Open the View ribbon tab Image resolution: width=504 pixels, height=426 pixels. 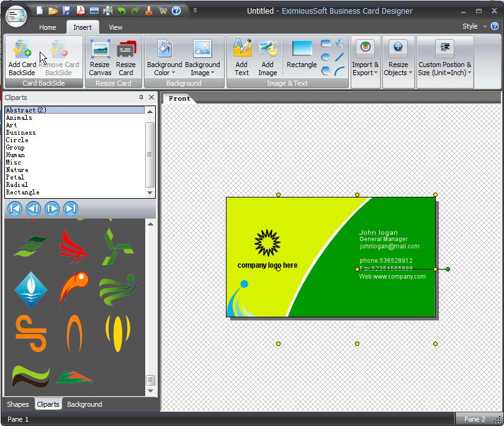pyautogui.click(x=115, y=27)
